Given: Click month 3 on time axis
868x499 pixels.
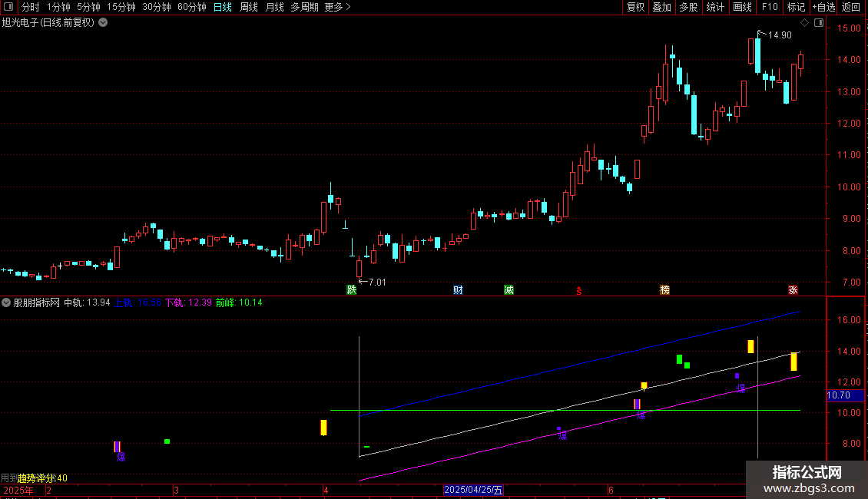Looking at the screenshot, I should pyautogui.click(x=176, y=490).
